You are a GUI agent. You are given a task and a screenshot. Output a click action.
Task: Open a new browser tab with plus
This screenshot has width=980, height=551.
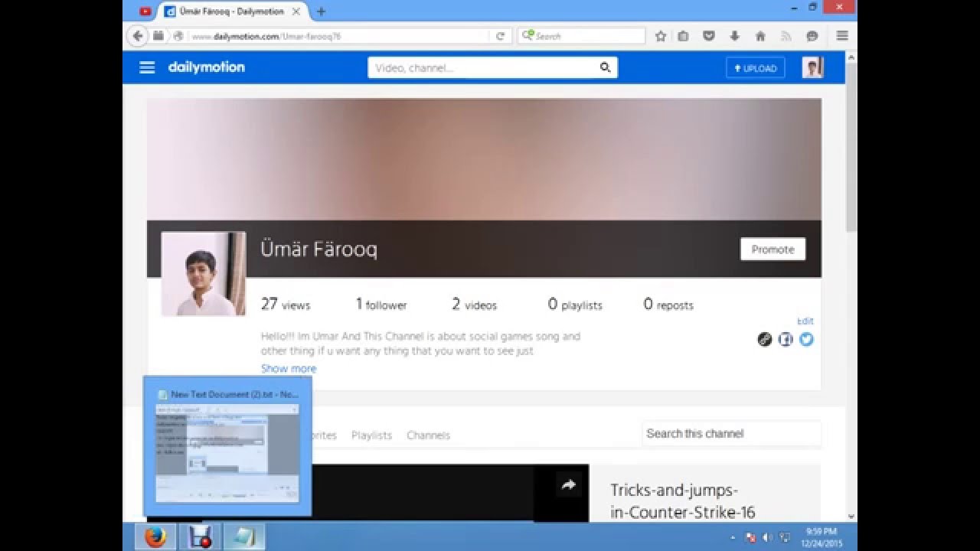click(321, 11)
